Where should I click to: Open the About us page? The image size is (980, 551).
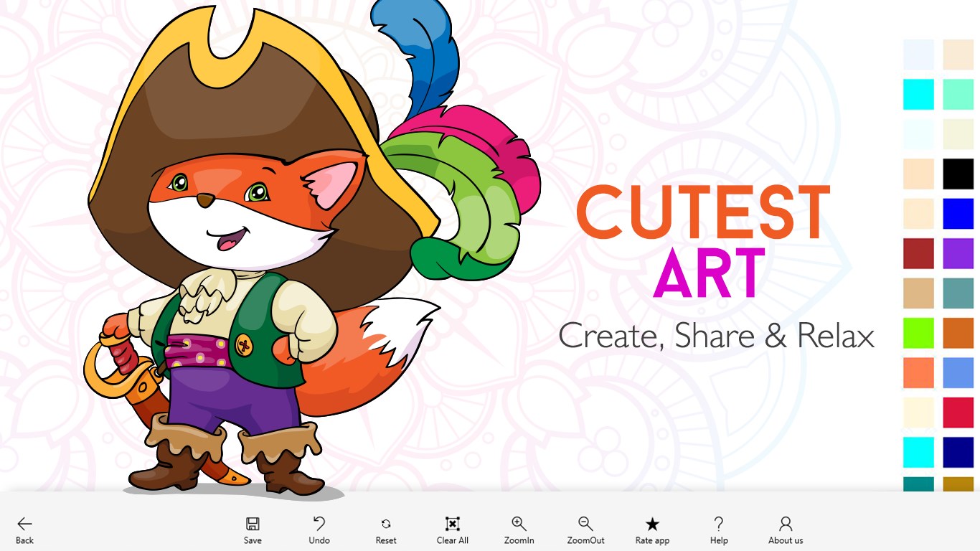786,530
